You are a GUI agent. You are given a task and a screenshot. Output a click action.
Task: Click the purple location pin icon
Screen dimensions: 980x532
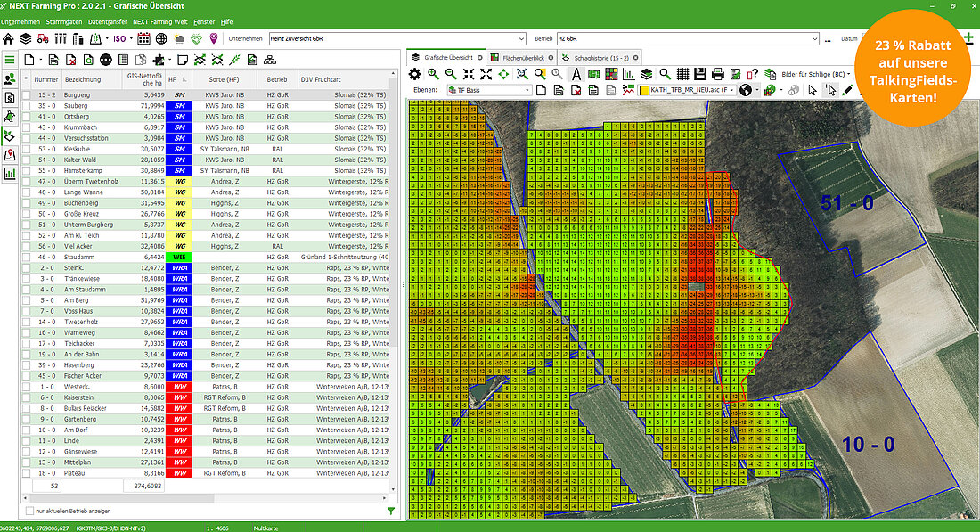(214, 38)
